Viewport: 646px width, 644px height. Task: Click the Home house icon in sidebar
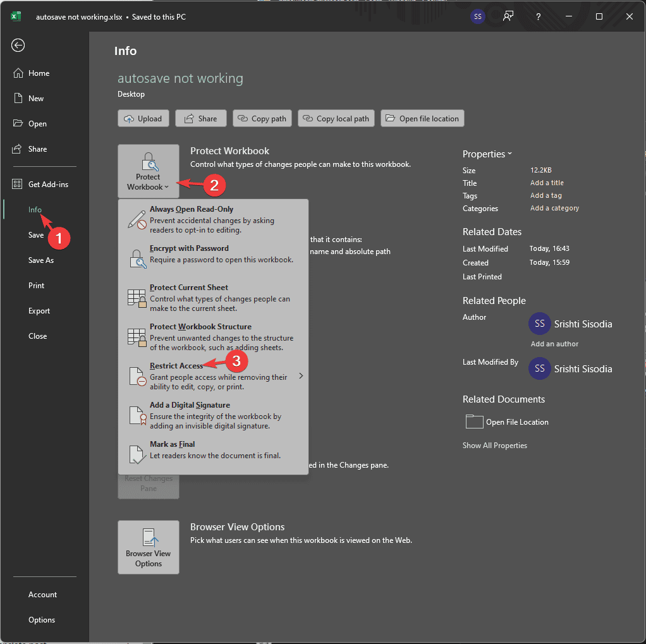pos(18,73)
